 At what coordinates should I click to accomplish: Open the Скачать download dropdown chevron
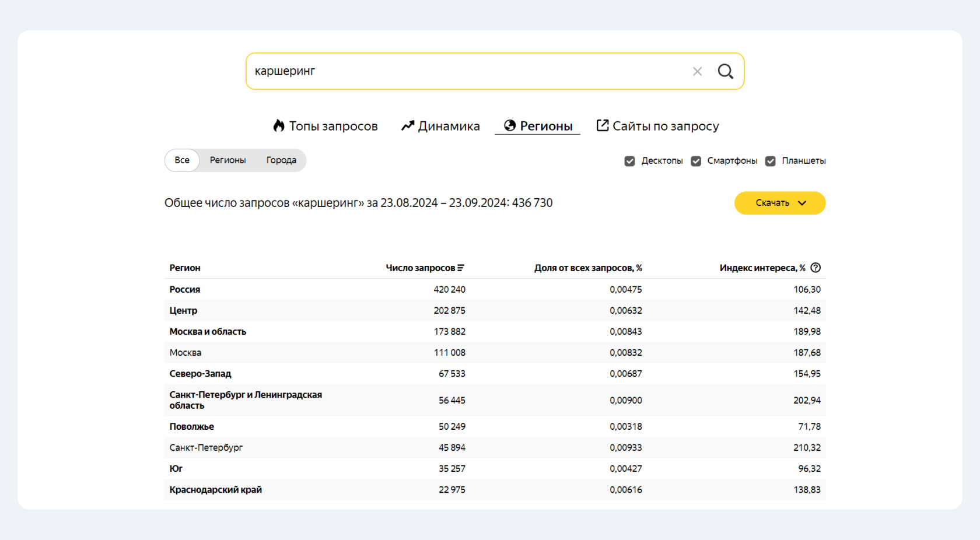coord(801,203)
